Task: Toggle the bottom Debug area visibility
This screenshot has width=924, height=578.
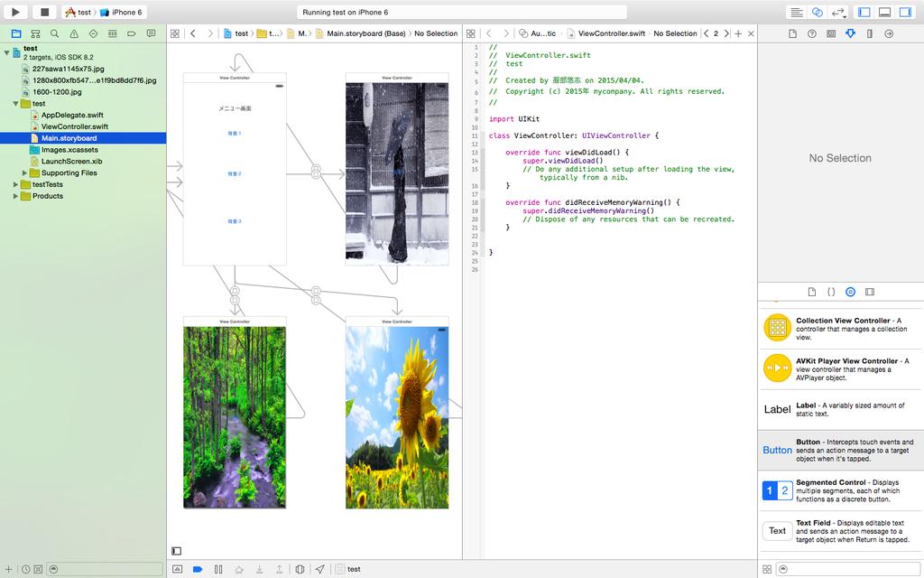Action: point(884,12)
